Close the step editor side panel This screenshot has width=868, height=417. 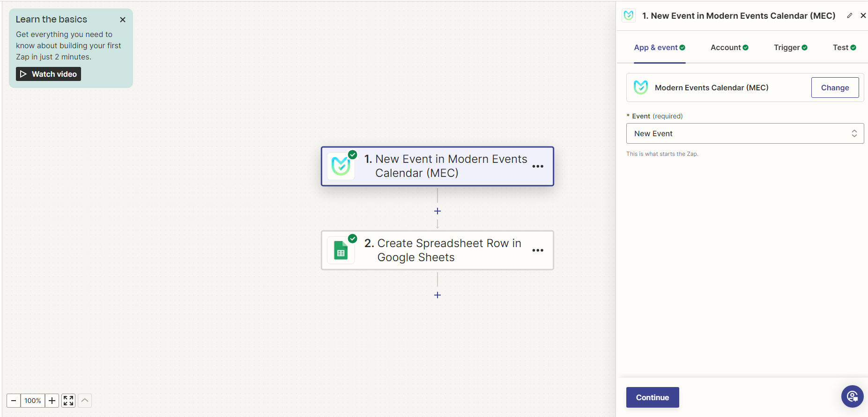[863, 15]
